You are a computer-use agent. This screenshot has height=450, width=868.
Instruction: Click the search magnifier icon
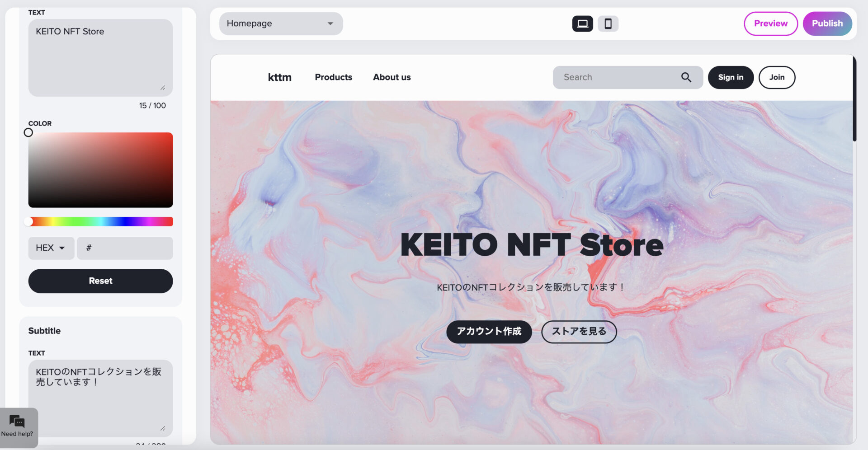pos(686,77)
